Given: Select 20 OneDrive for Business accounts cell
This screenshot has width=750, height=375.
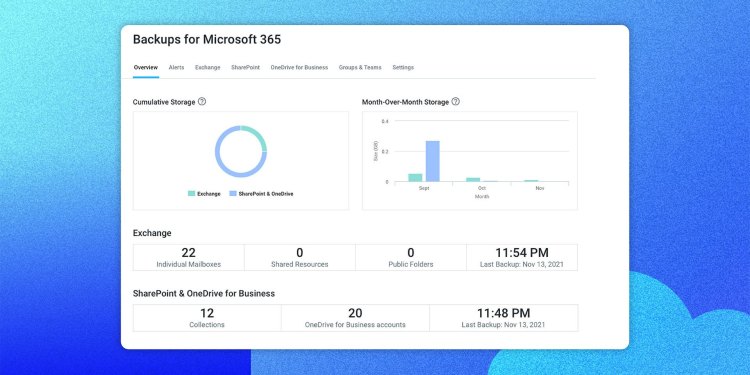Looking at the screenshot, I should (355, 318).
